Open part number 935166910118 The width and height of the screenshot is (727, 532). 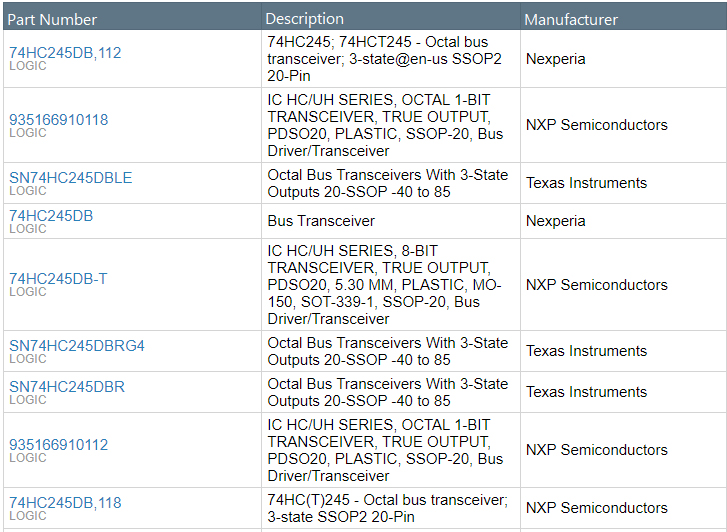[x=58, y=120]
